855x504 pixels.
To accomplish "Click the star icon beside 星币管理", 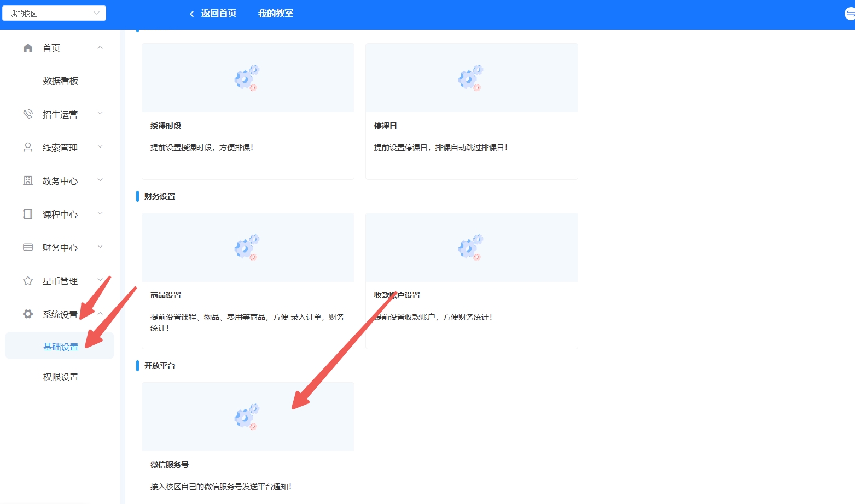I will (28, 281).
